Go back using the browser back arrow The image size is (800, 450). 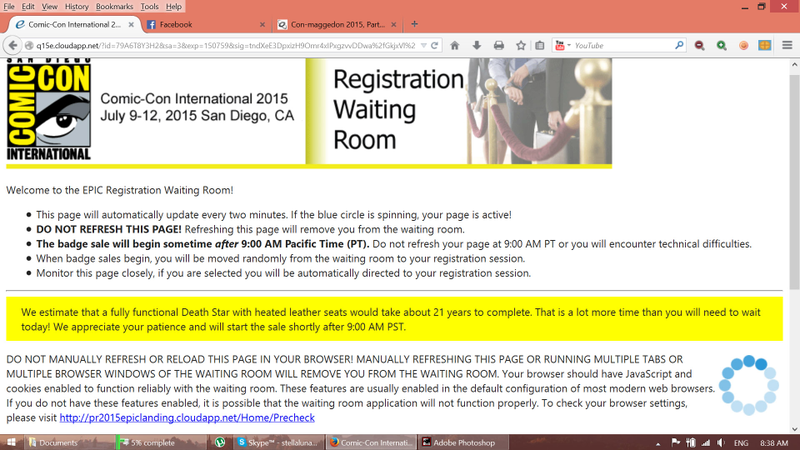coord(12,45)
